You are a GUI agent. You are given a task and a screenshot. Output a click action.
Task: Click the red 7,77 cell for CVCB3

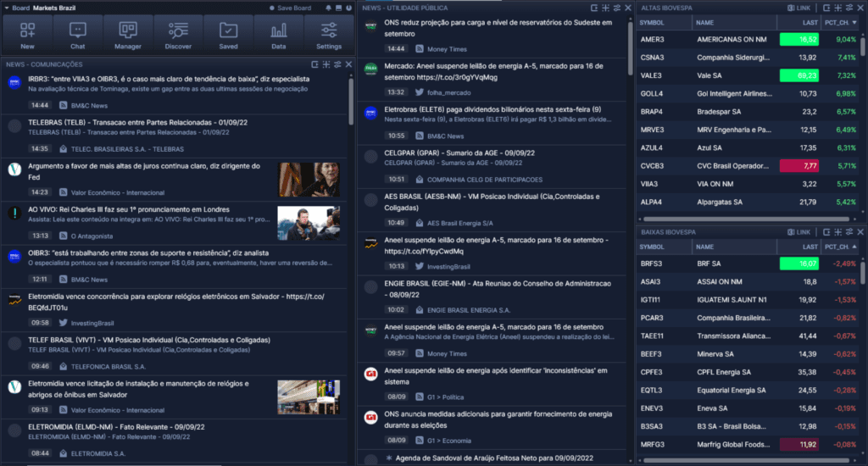[x=798, y=165]
